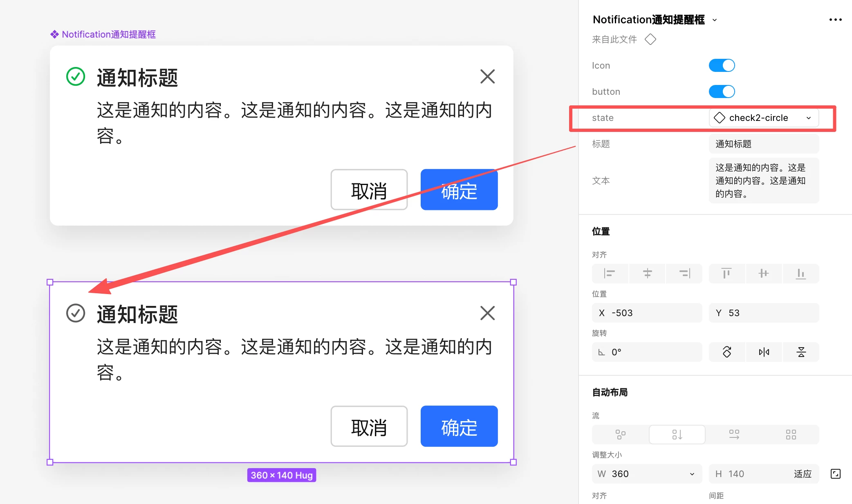
Task: Click the align bottom icon
Action: [x=800, y=273]
